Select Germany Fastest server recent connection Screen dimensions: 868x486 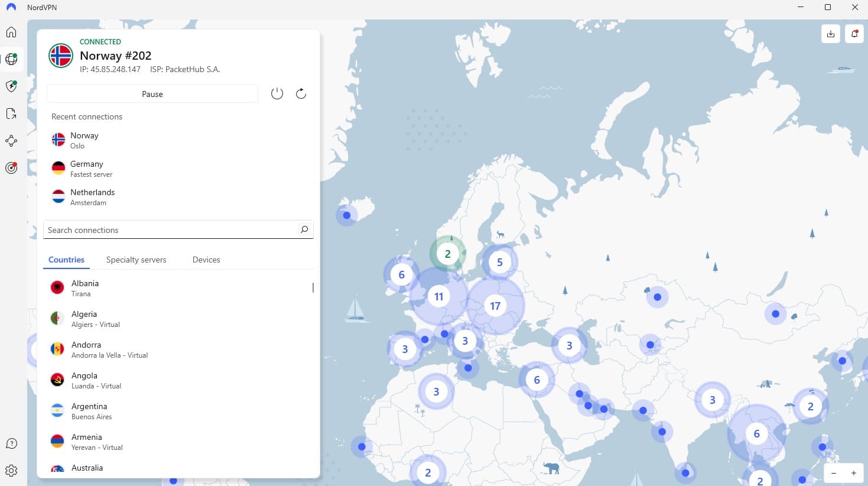(178, 169)
